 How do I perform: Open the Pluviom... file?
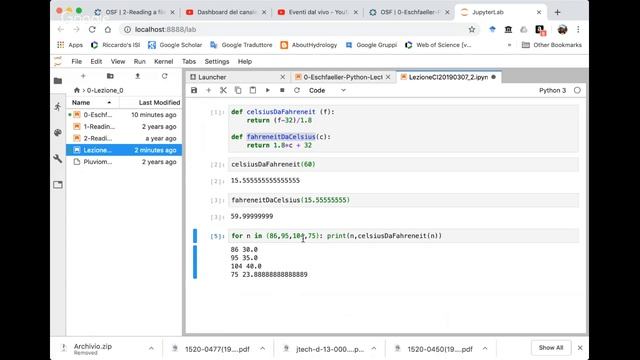click(x=124, y=162)
